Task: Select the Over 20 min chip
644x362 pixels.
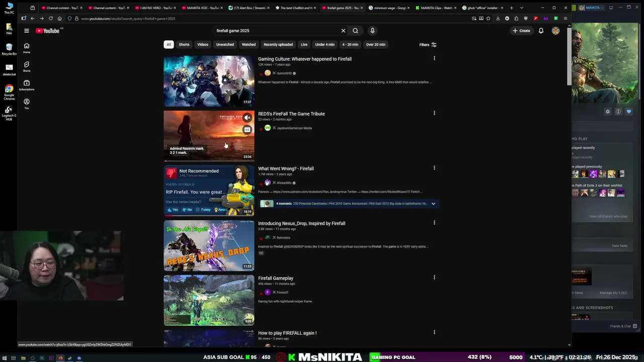Action: [376, 45]
